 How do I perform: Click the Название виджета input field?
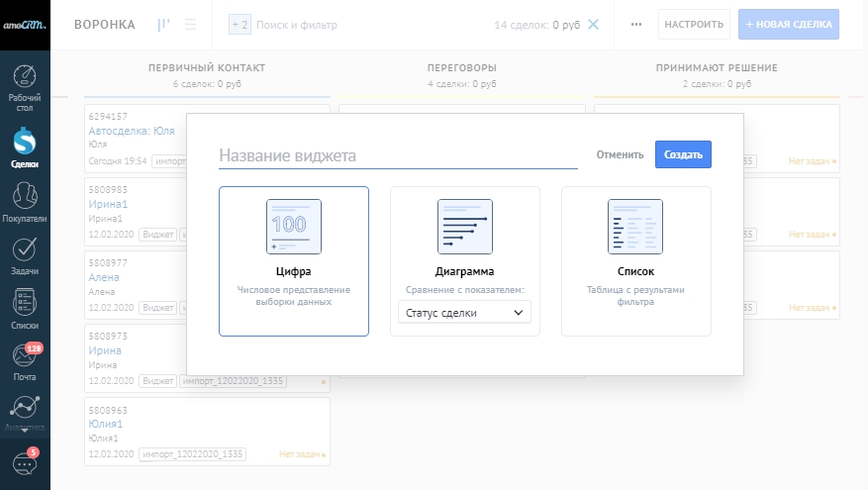point(398,155)
